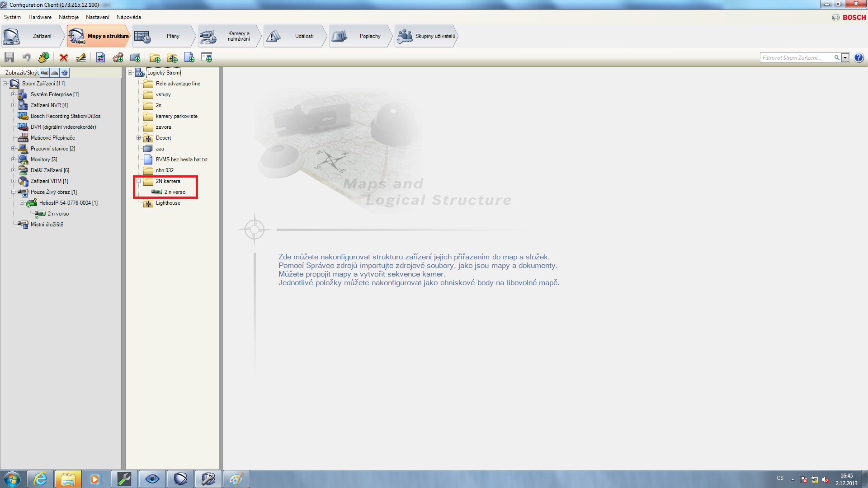Click the add document icon
Image resolution: width=868 pixels, height=488 pixels.
click(189, 57)
